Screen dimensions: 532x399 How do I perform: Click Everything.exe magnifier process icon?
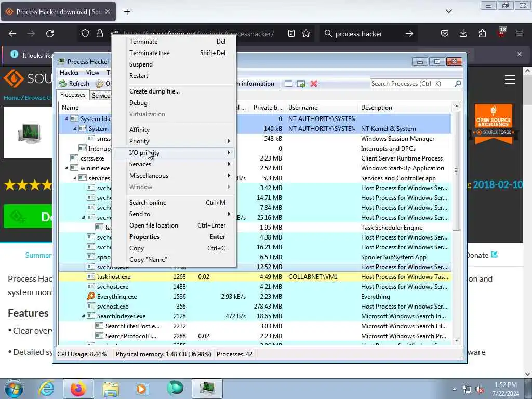point(91,296)
